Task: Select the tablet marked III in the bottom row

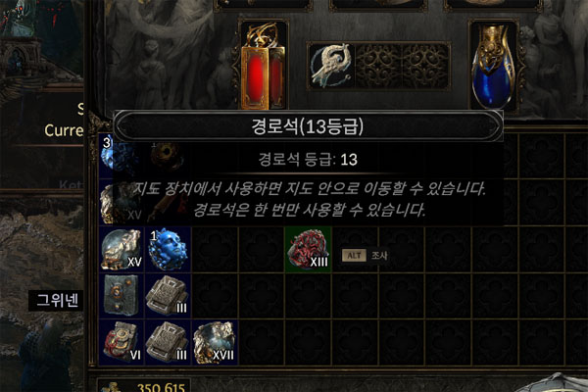Action: pyautogui.click(x=168, y=342)
